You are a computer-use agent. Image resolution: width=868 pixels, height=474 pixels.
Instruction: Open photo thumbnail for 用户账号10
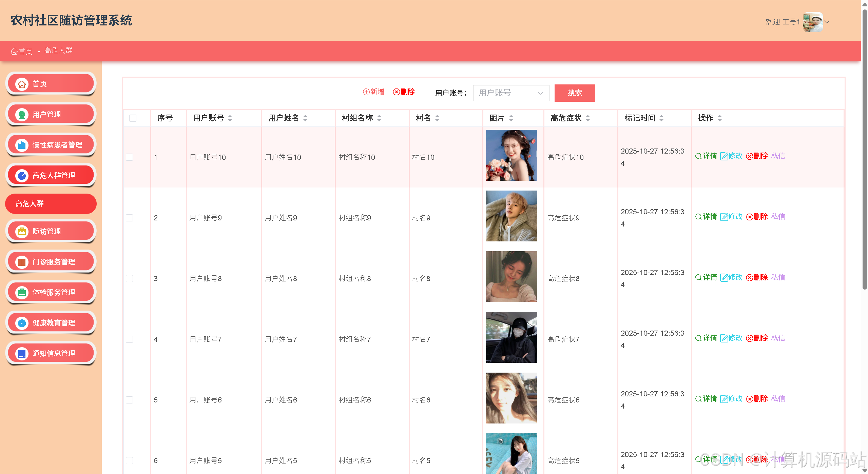coord(511,155)
